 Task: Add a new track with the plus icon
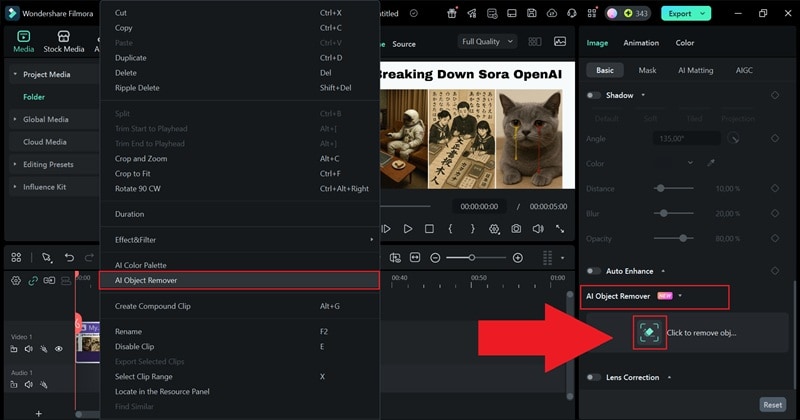(x=39, y=413)
